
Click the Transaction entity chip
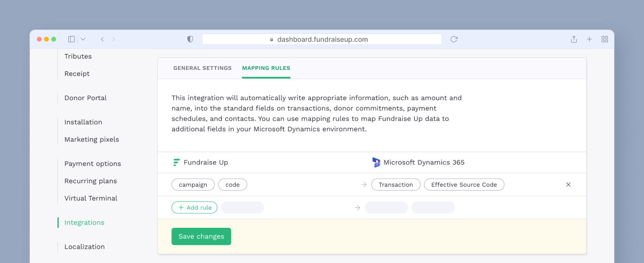click(x=396, y=185)
